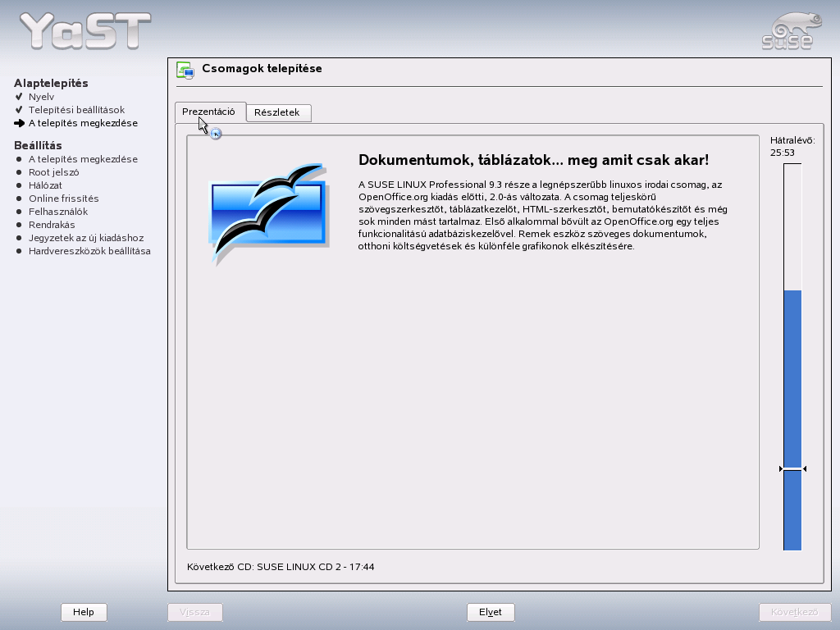The width and height of the screenshot is (840, 630).
Task: Click the YaST logo
Action: pos(85,30)
